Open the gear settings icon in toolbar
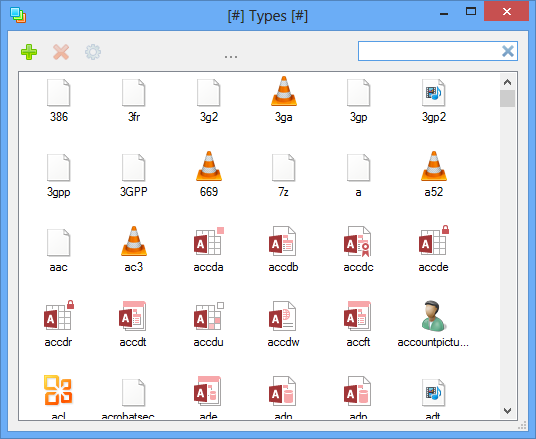This screenshot has width=536, height=439. tap(93, 52)
